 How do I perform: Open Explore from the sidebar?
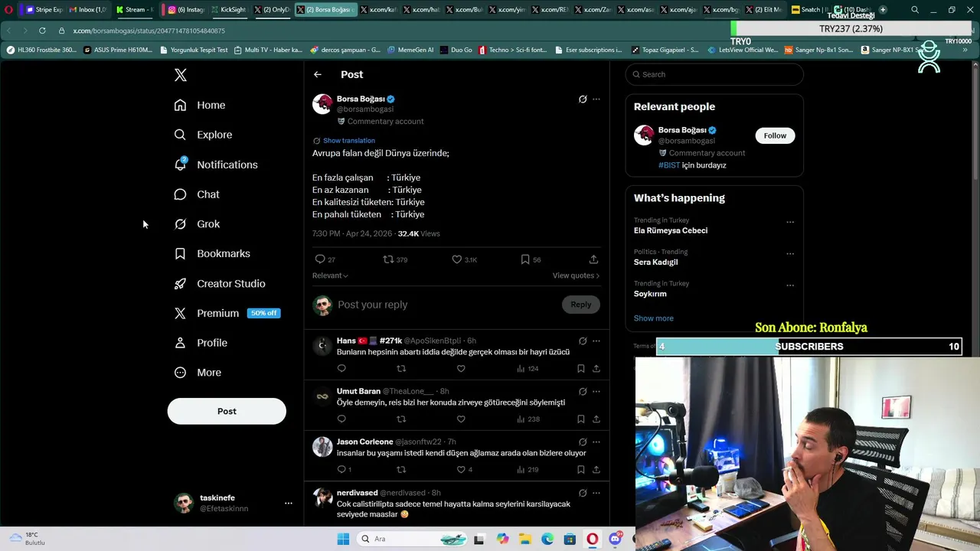click(203, 135)
